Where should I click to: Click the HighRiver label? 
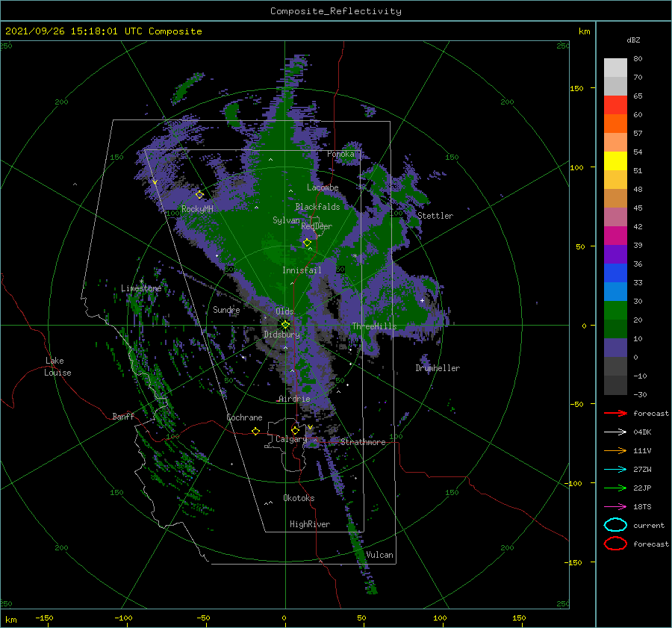point(310,524)
